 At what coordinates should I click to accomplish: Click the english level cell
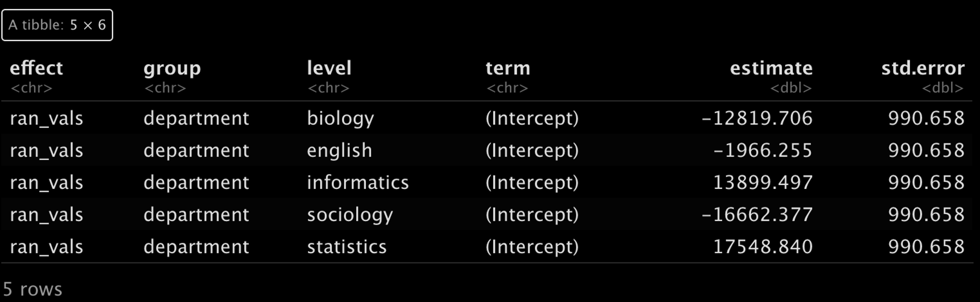tap(339, 150)
